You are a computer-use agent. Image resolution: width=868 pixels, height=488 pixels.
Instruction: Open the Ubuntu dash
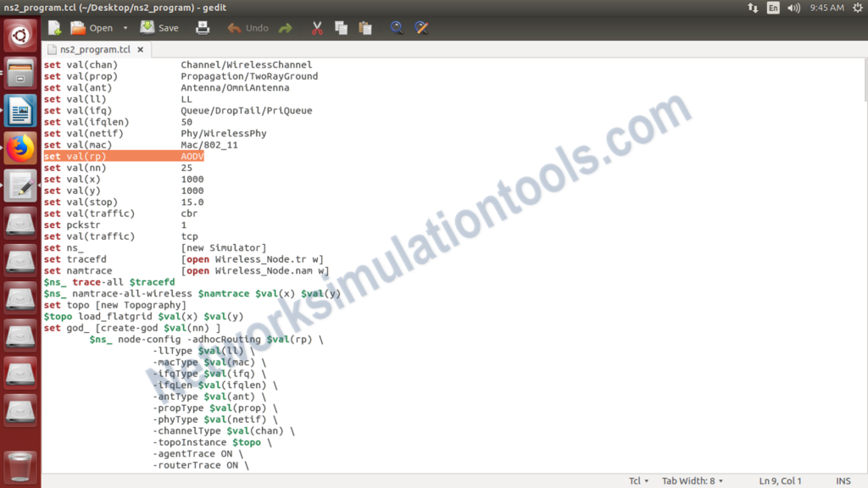(x=19, y=36)
